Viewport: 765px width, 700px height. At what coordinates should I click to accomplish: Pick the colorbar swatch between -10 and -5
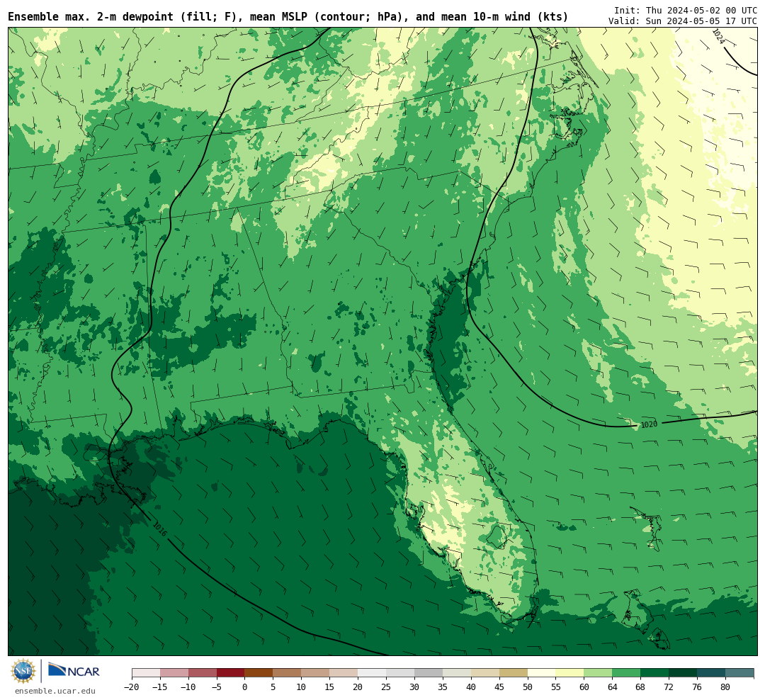(202, 673)
